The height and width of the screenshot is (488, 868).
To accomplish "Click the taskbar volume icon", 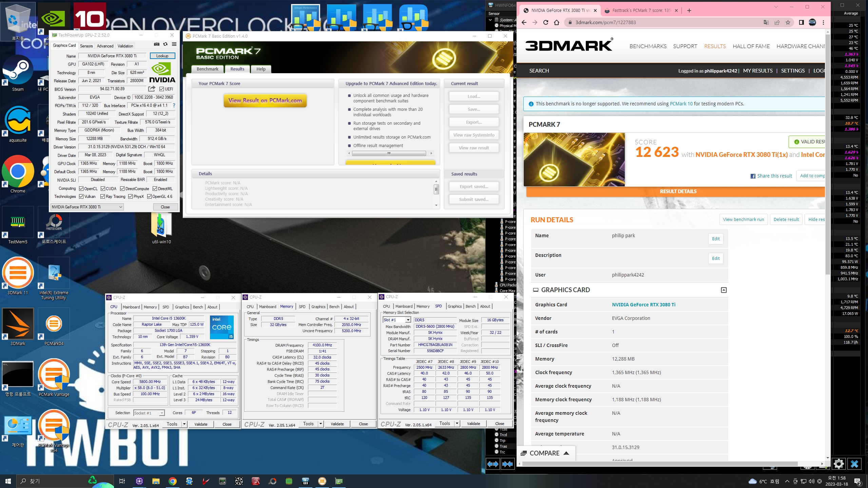I will 811,481.
